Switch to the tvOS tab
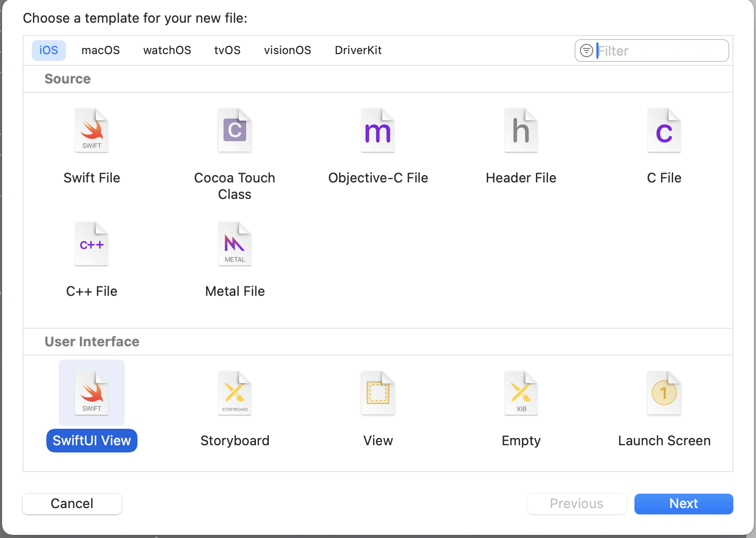Screen dimensions: 756x538 [227, 51]
